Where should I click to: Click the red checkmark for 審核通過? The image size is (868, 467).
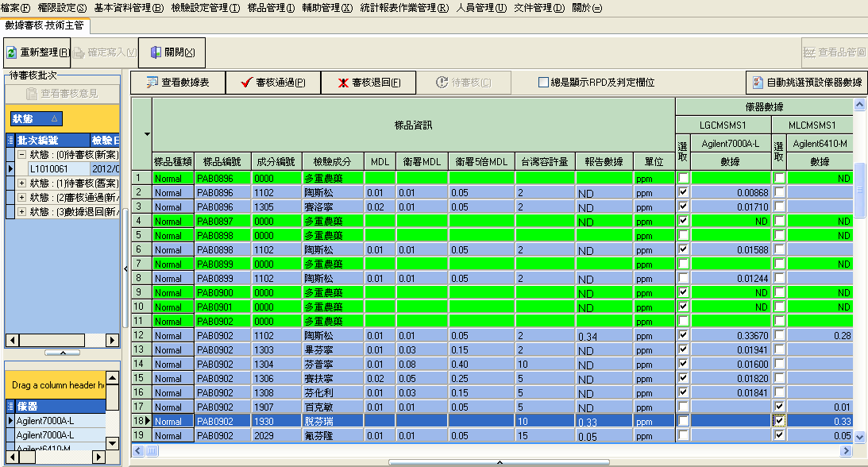click(247, 83)
